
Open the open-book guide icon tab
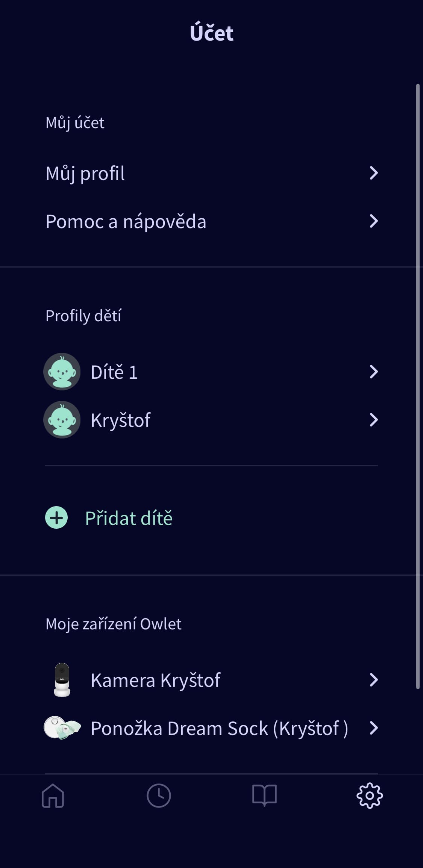pyautogui.click(x=264, y=795)
